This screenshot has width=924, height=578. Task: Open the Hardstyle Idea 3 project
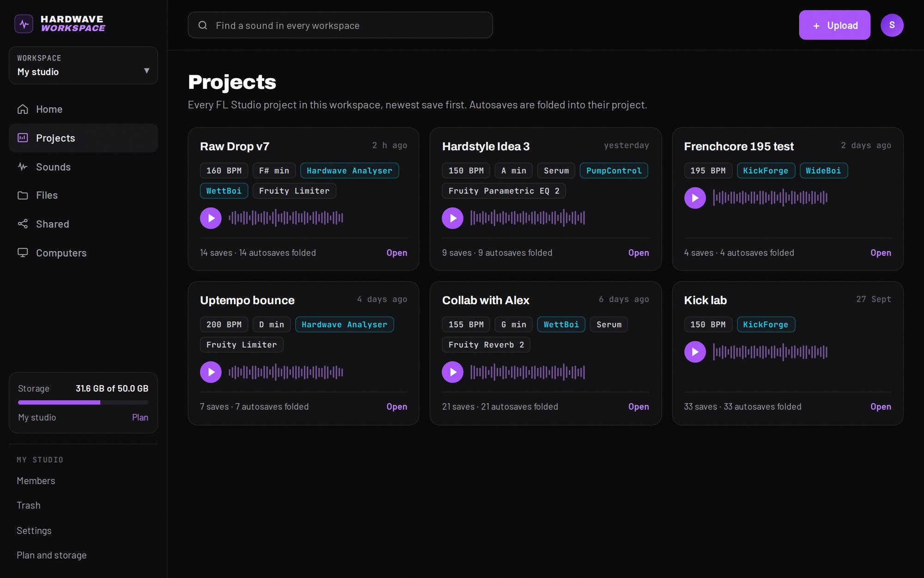[638, 252]
